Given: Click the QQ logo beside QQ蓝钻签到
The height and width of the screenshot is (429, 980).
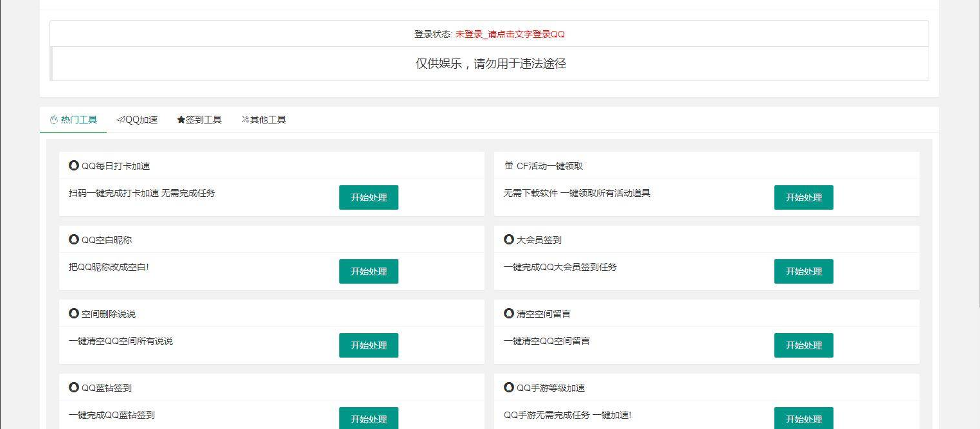Looking at the screenshot, I should pos(73,387).
